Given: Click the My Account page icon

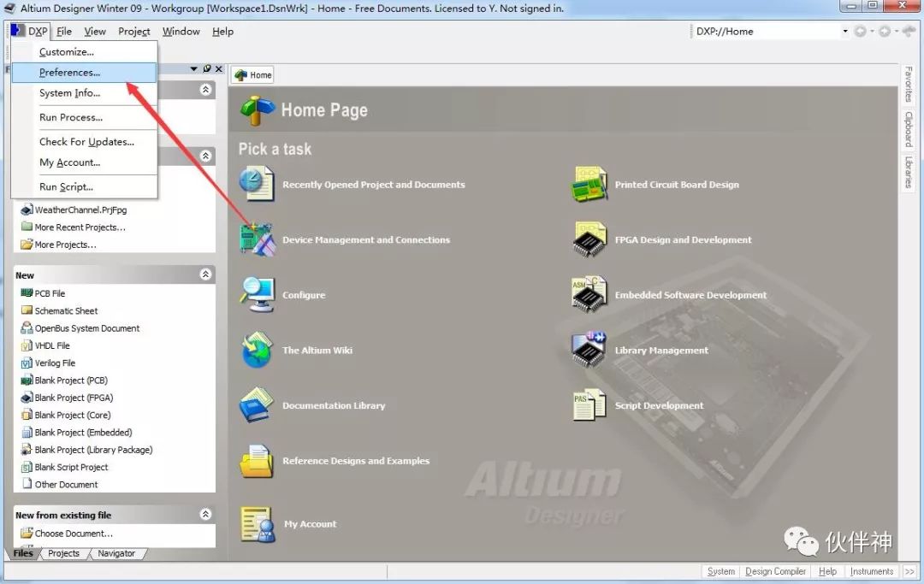Looking at the screenshot, I should 257,524.
